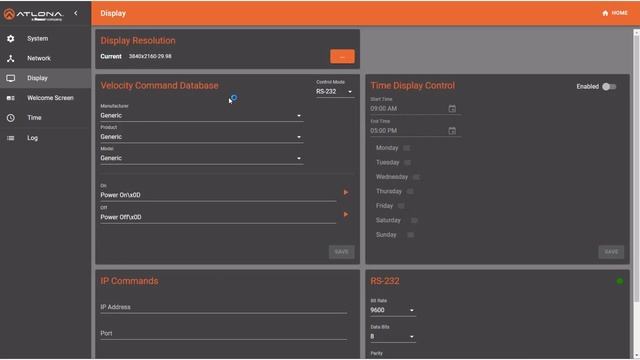Check the Saturday checkbox

point(414,220)
